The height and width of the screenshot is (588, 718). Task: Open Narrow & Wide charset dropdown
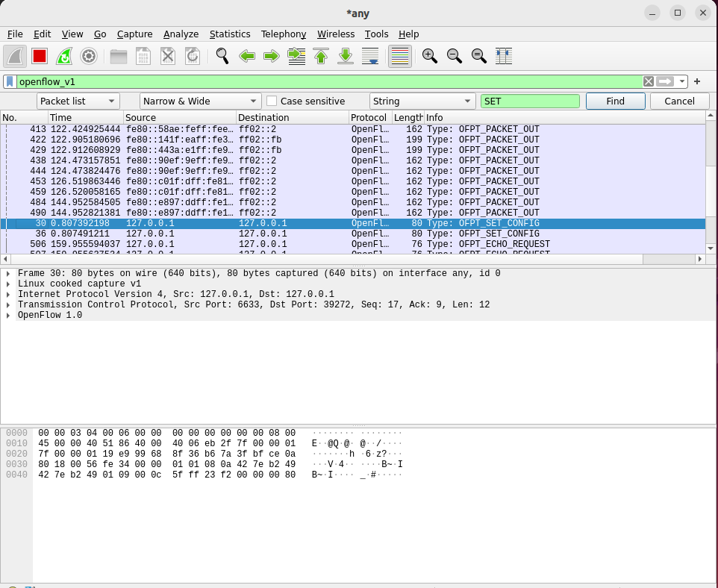click(200, 101)
